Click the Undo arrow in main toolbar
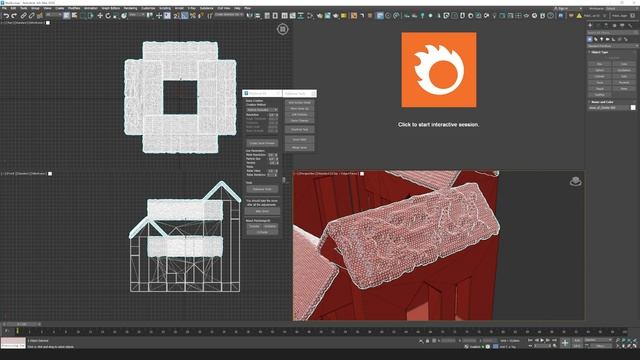640x360 pixels. (7, 16)
